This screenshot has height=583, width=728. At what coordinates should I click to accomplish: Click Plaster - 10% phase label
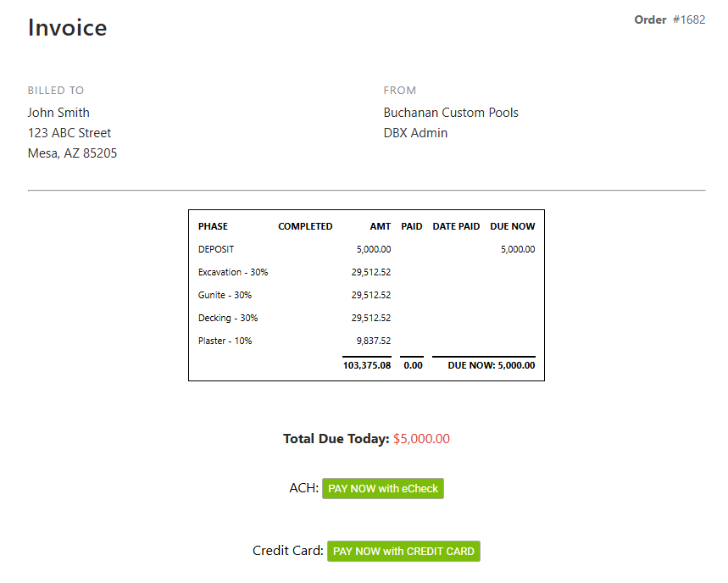coord(225,341)
